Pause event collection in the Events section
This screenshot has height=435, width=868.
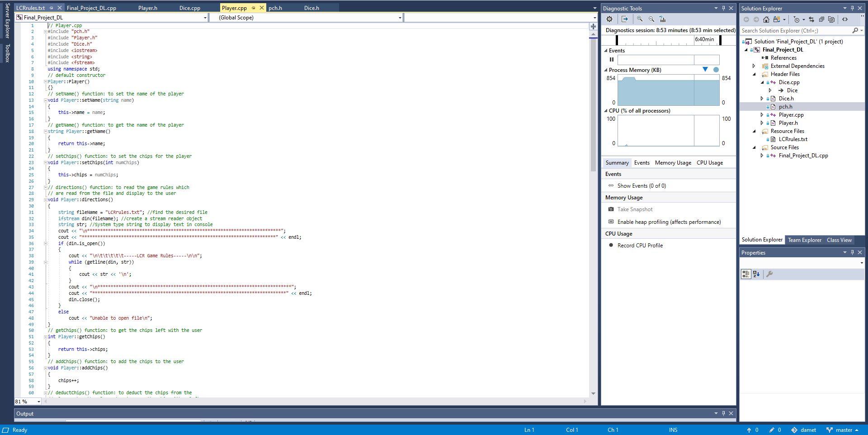pos(612,59)
